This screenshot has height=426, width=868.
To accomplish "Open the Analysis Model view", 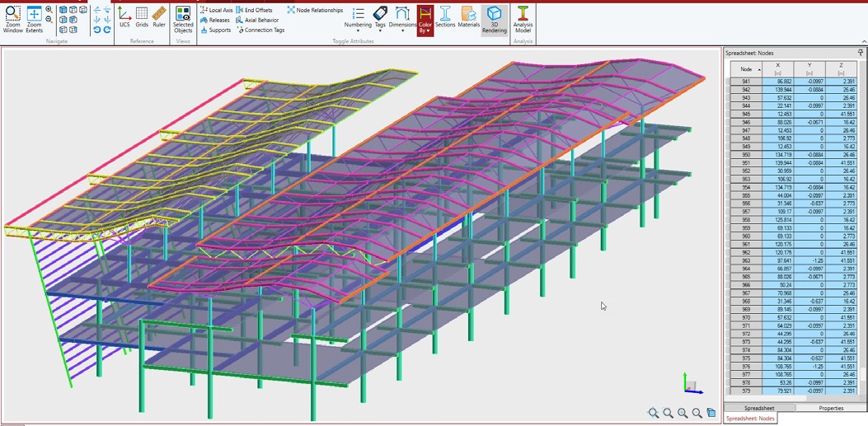I will [x=523, y=18].
